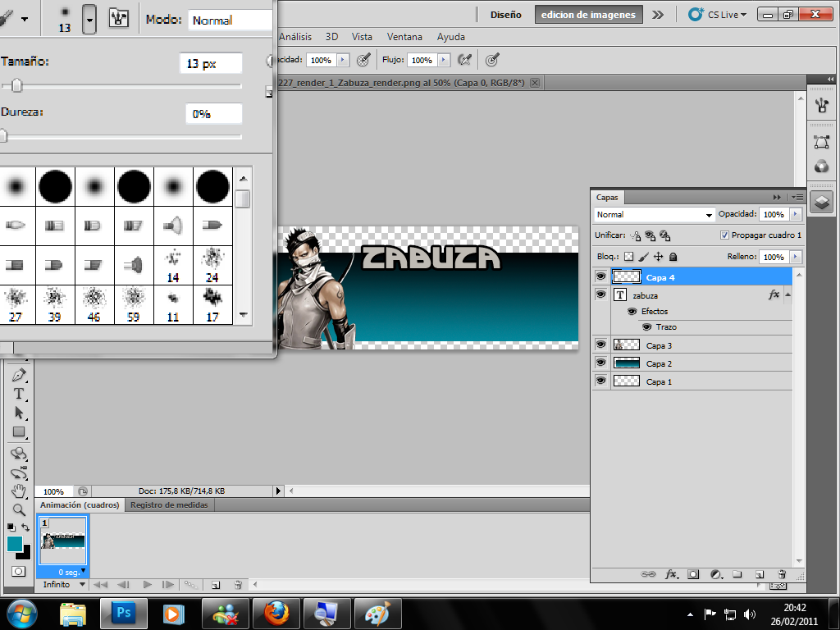The height and width of the screenshot is (630, 840).
Task: Select the Horizontal Type tool
Action: (x=19, y=394)
